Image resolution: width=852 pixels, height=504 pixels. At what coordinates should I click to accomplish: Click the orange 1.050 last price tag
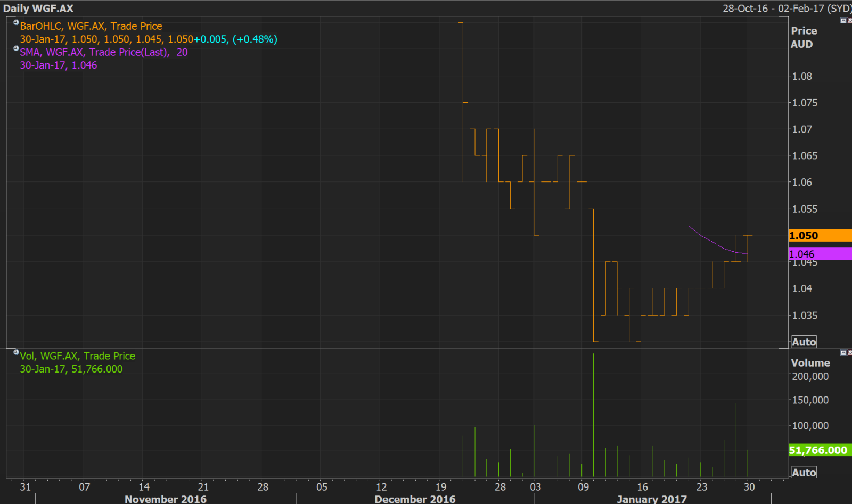coord(820,235)
